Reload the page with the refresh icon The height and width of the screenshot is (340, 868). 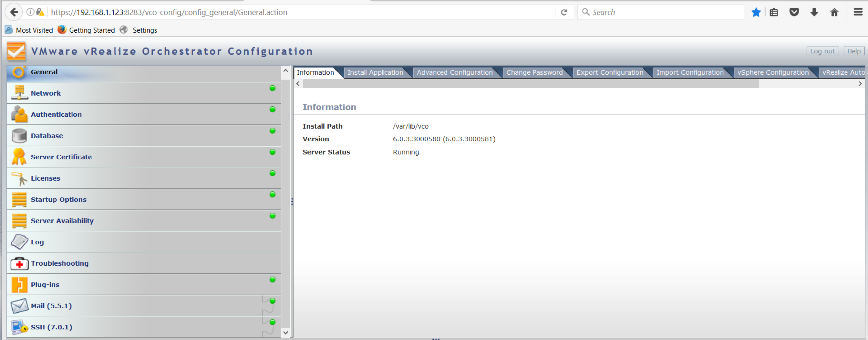pyautogui.click(x=564, y=13)
